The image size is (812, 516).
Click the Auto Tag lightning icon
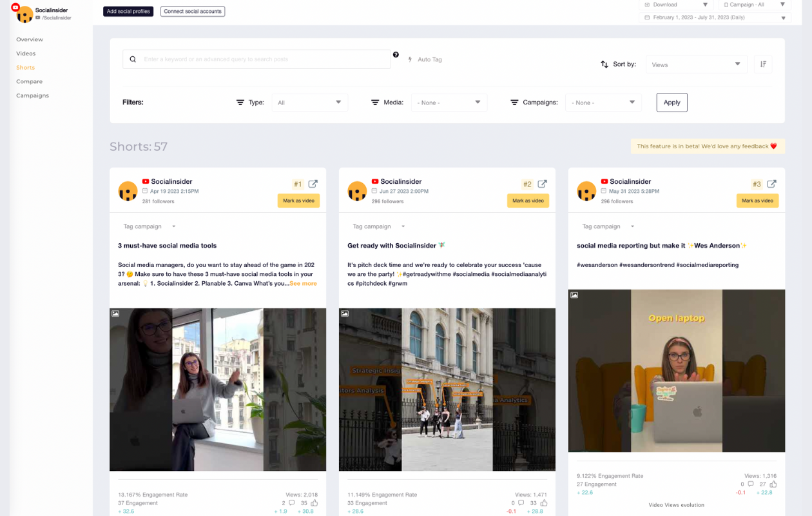point(411,59)
